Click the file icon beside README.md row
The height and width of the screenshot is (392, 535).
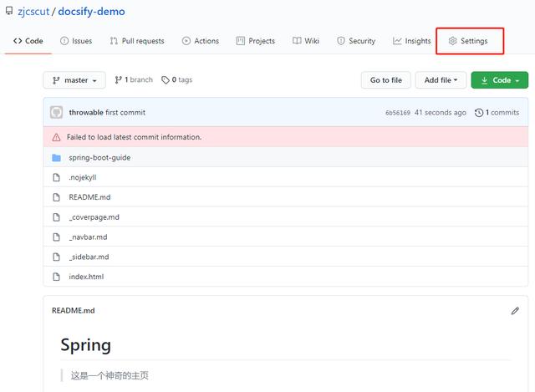[56, 197]
